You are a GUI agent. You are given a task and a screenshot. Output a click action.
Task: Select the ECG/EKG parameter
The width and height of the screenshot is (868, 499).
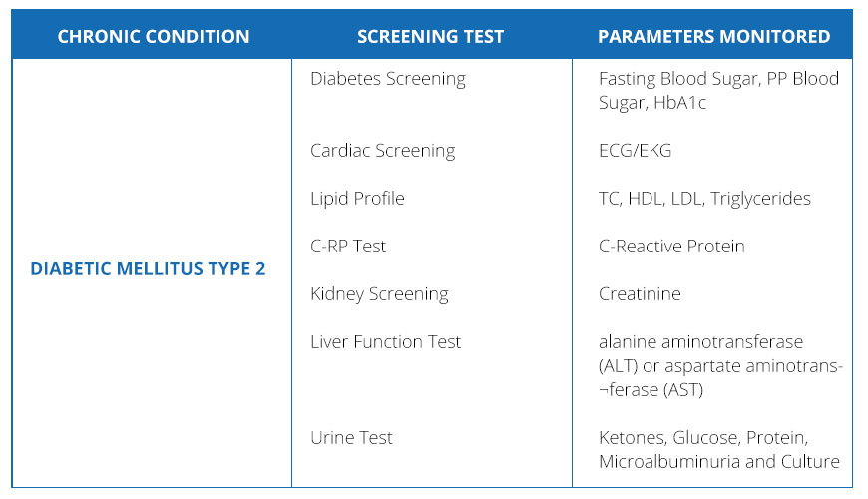point(635,151)
